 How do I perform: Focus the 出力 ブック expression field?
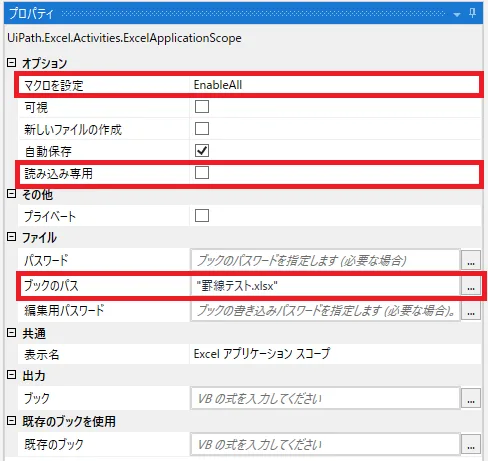tap(325, 398)
